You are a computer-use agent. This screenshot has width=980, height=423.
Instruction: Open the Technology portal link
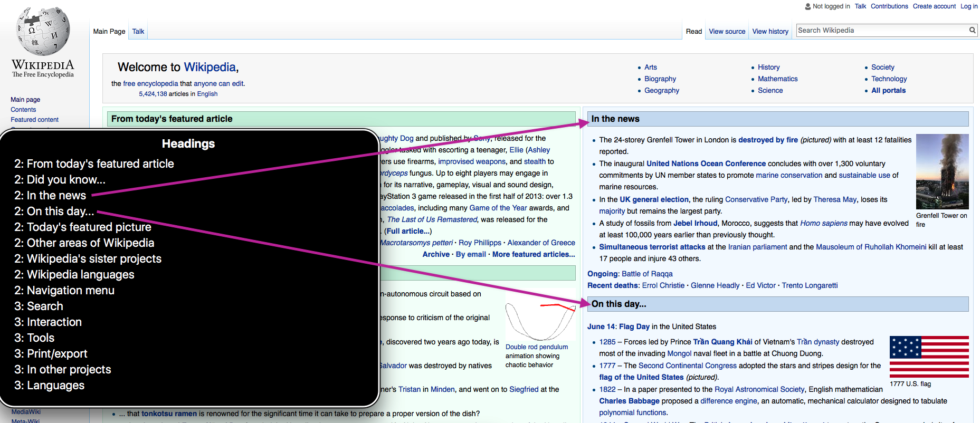point(889,79)
